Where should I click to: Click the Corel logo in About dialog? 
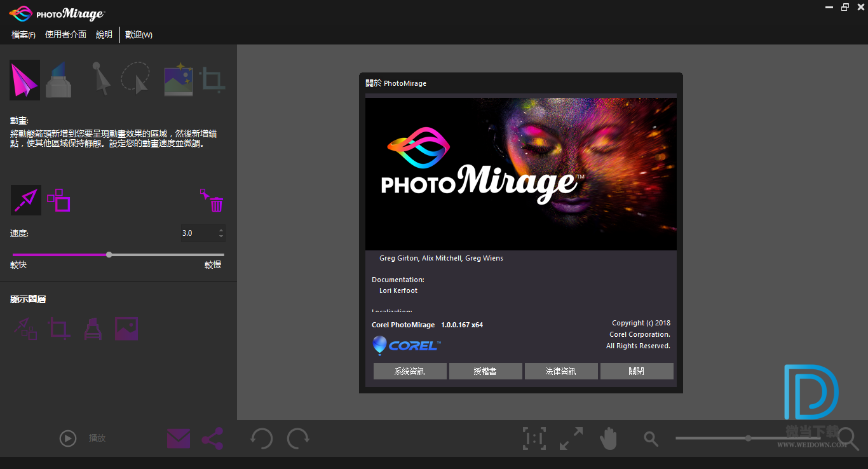click(x=406, y=345)
